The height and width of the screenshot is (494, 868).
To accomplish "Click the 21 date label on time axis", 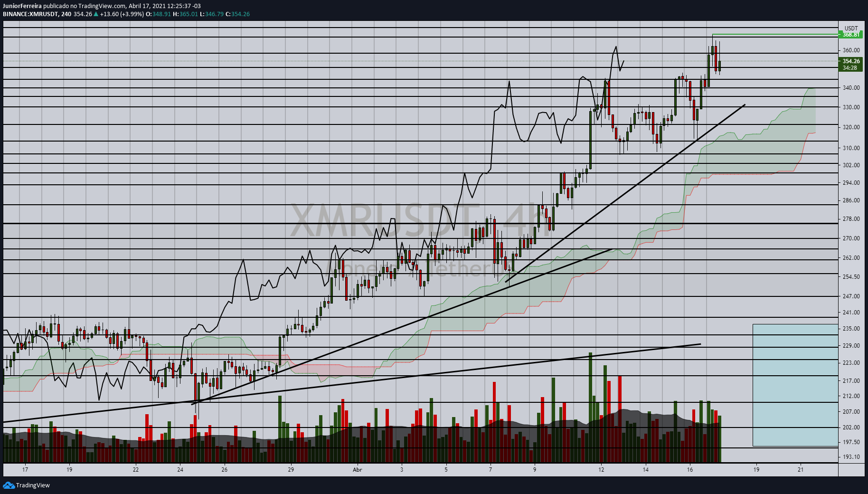I will click(x=801, y=470).
